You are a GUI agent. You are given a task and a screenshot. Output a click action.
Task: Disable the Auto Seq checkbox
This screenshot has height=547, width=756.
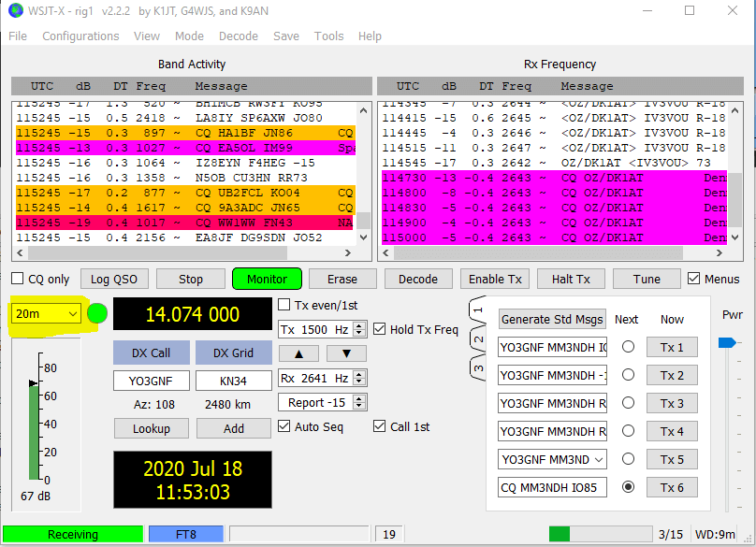pyautogui.click(x=284, y=426)
